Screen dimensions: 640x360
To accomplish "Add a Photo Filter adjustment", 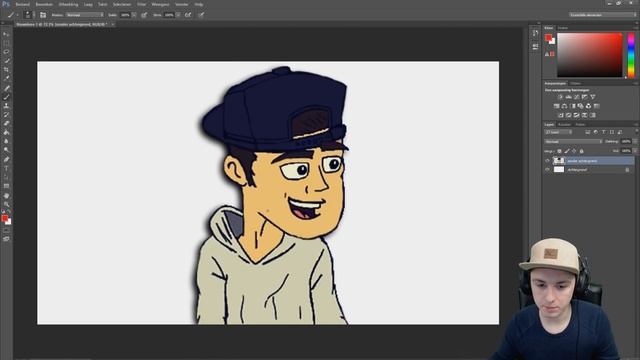I will pyautogui.click(x=580, y=106).
